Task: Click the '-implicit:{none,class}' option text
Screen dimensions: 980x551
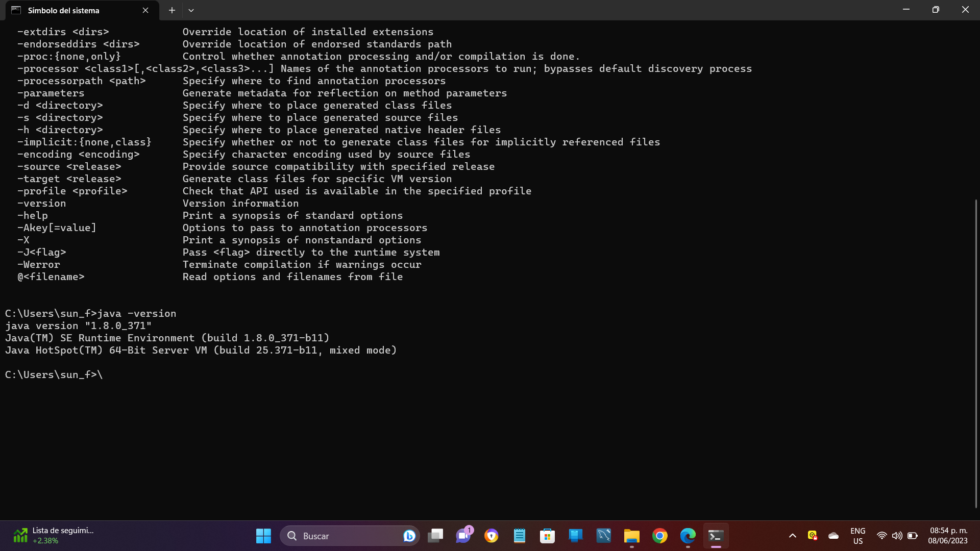Action: pos(84,142)
